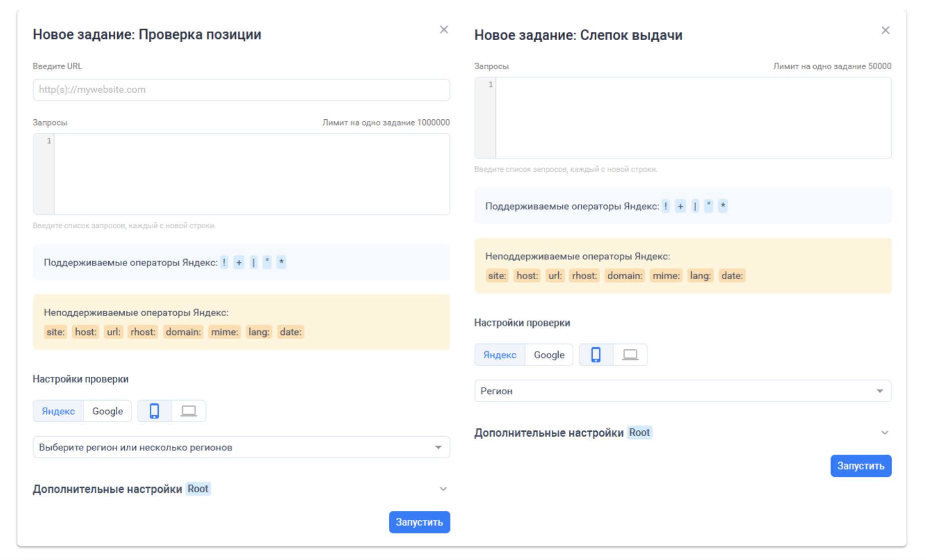
Task: Click the Лимит на одно задание 50000 text
Action: [x=832, y=66]
